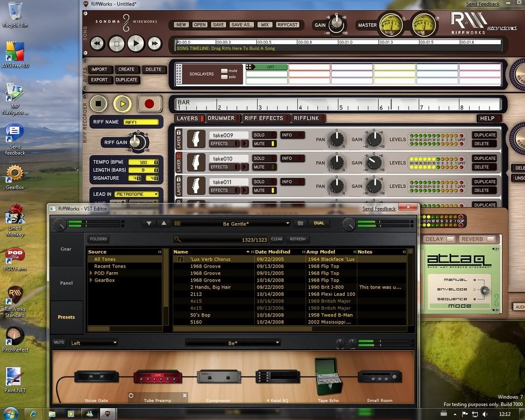Open the Presets side tab
Viewport: 525px width, 420px height.
66,317
